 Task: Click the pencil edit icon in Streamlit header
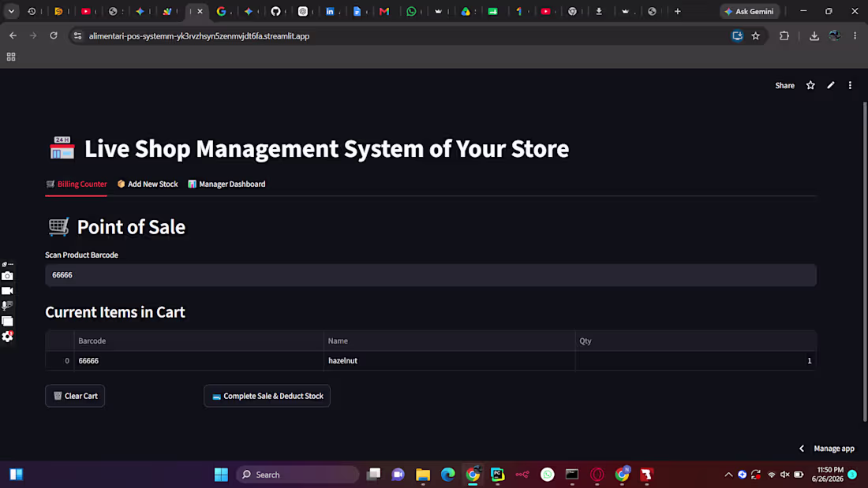coord(830,85)
